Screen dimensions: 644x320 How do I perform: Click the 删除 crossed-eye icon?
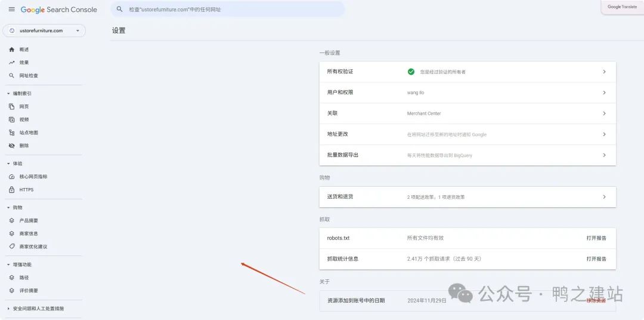pos(11,146)
